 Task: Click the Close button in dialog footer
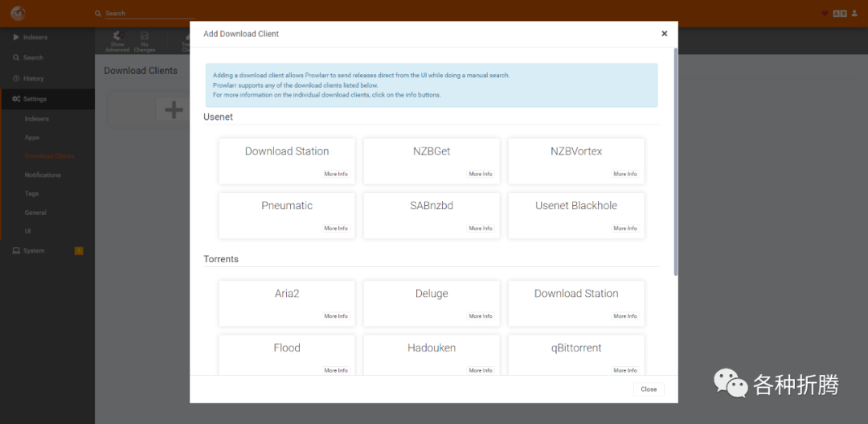(x=649, y=389)
